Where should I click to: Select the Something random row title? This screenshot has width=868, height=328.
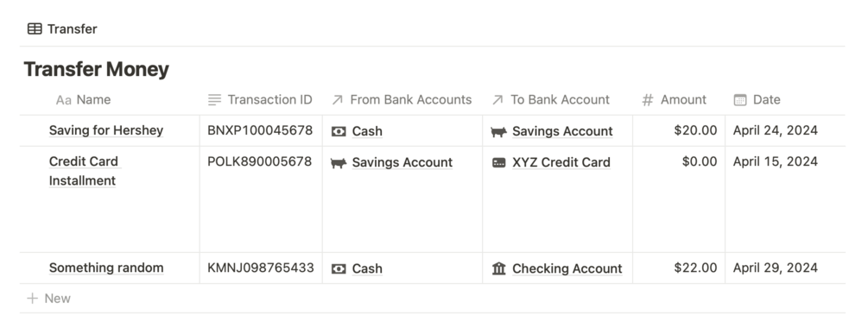point(106,268)
